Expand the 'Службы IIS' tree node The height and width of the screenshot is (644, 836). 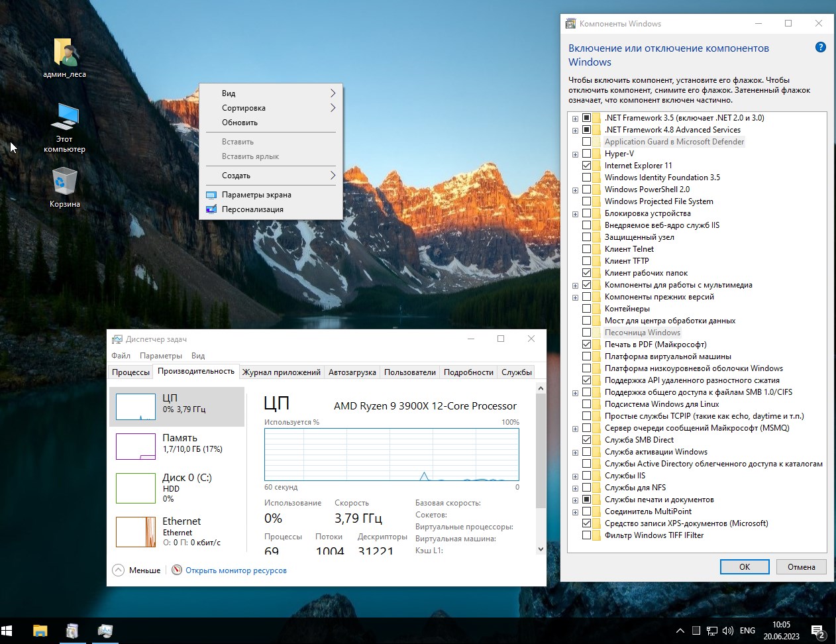pos(575,476)
